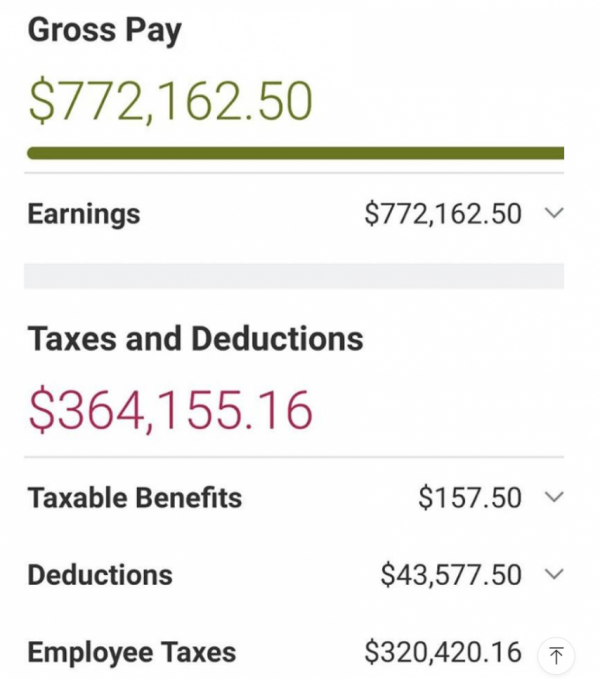Click the Taxes and Deductions heading

(x=195, y=339)
